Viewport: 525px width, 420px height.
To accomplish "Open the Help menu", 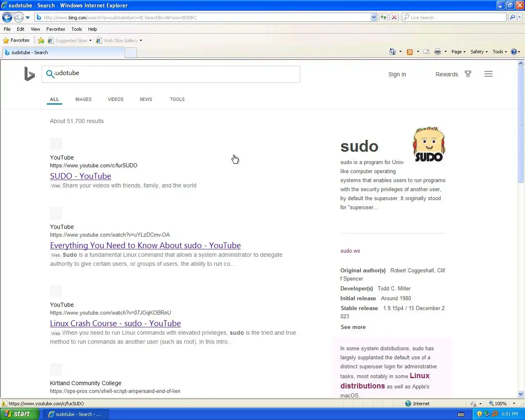I will [x=92, y=29].
